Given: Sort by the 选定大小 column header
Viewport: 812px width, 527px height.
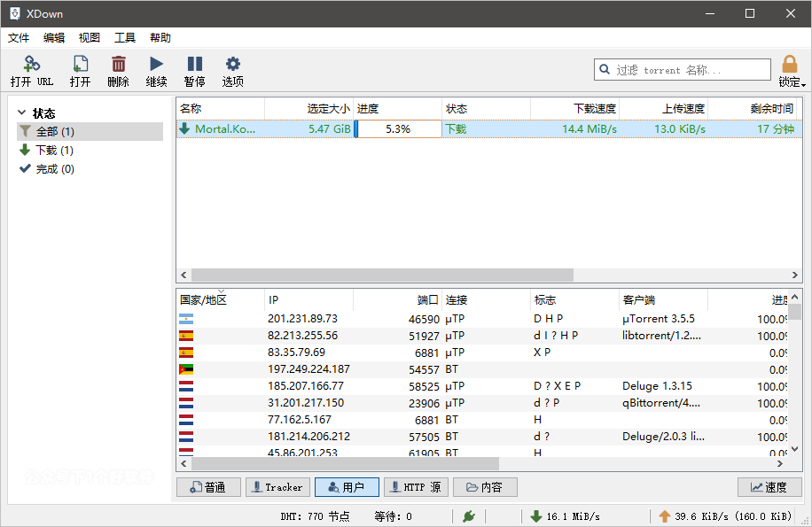Looking at the screenshot, I should coord(309,109).
